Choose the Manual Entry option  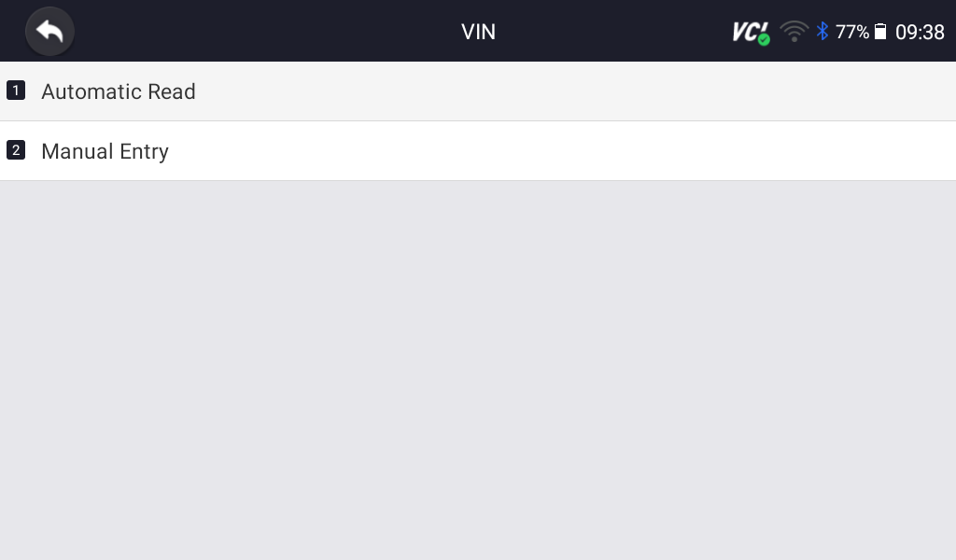click(478, 150)
